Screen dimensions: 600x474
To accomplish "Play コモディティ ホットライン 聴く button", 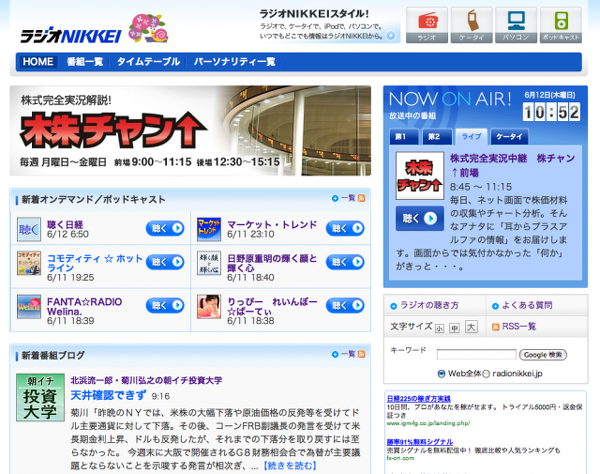I will (x=165, y=262).
